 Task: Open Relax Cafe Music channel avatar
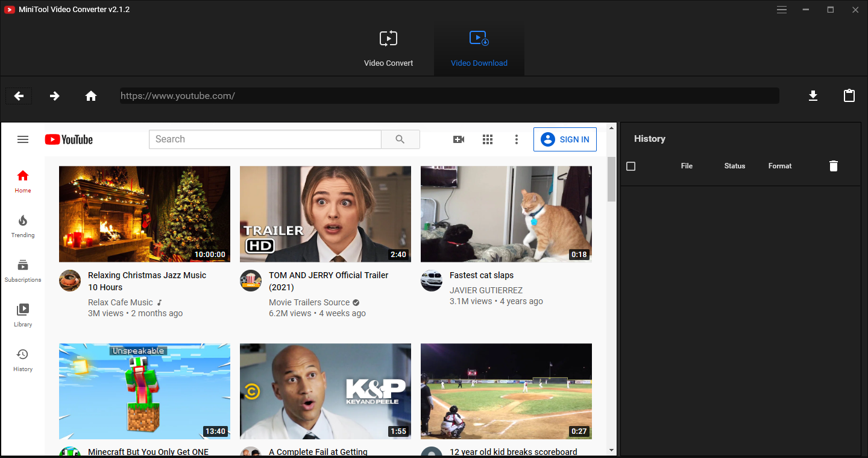pos(70,281)
